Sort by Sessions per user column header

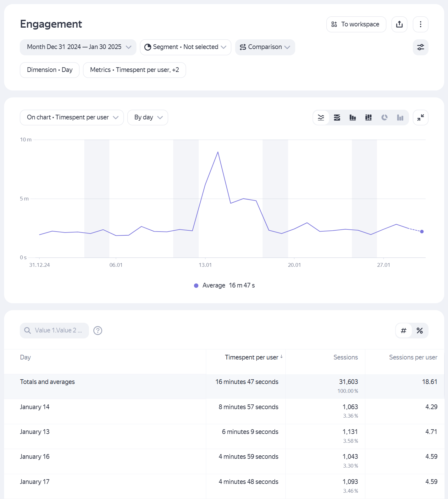coord(413,357)
